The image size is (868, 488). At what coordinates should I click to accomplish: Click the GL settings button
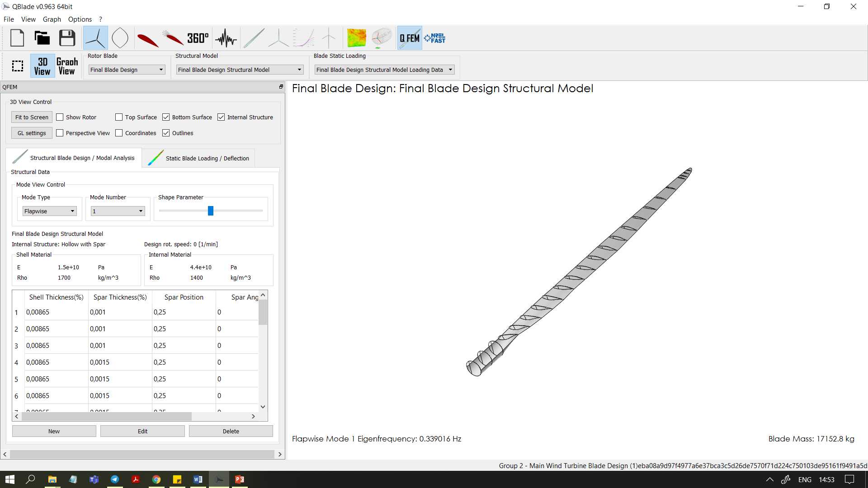[32, 133]
